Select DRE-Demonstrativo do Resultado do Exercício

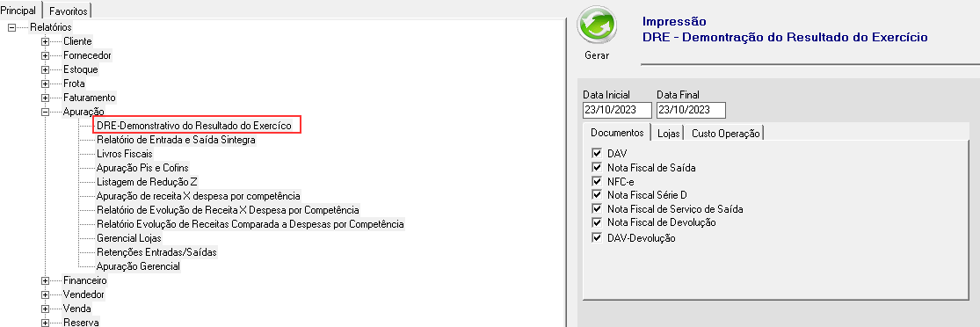coord(193,126)
